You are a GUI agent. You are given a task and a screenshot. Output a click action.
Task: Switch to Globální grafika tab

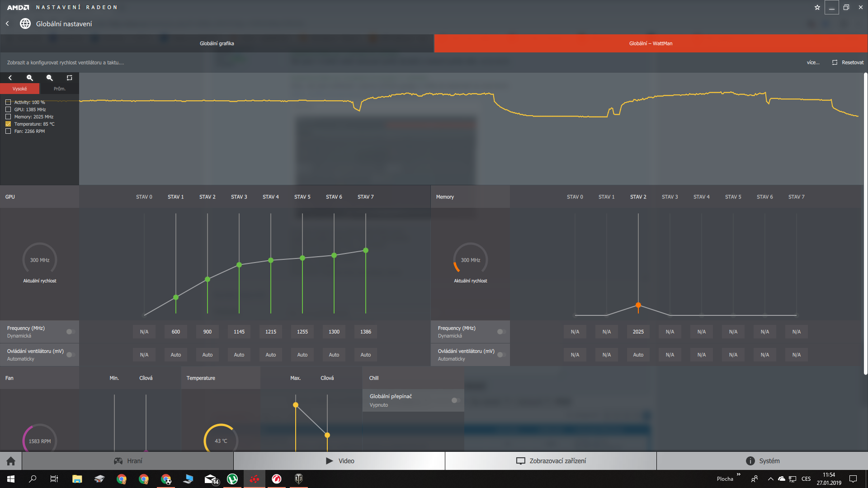tap(217, 43)
